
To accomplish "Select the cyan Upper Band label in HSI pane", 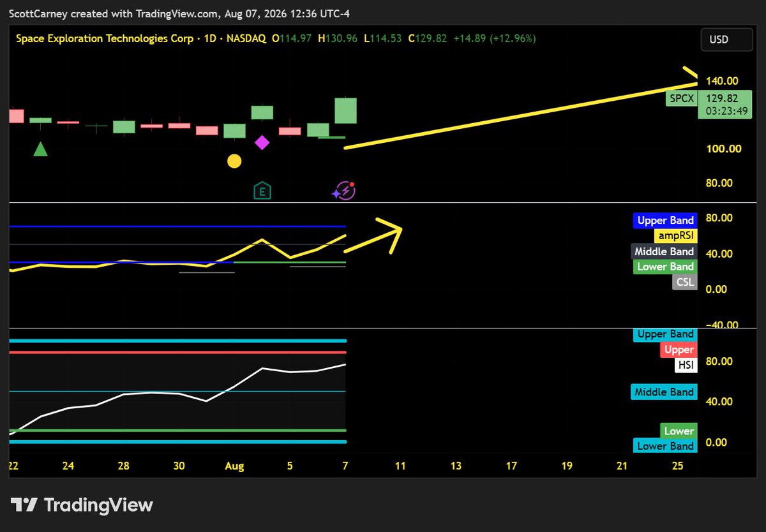I will (x=665, y=334).
